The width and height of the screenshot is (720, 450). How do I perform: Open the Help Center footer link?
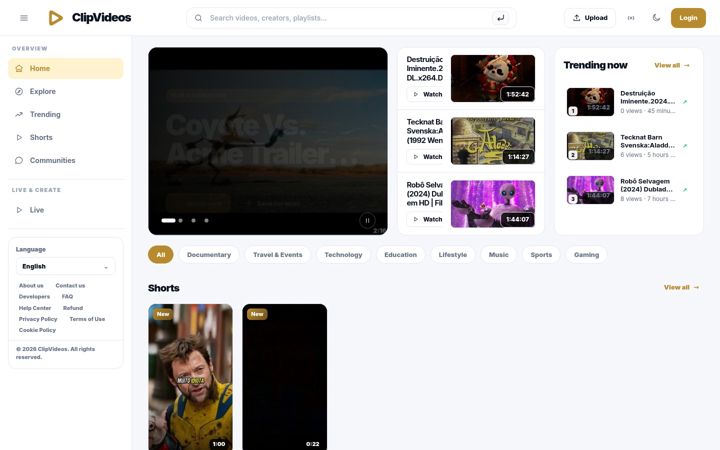[x=35, y=308]
